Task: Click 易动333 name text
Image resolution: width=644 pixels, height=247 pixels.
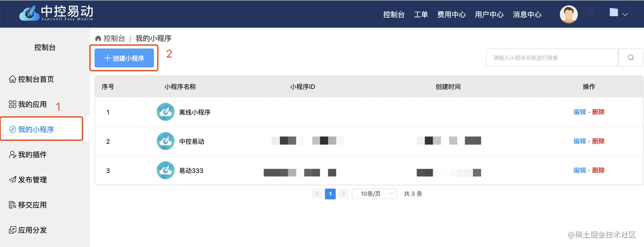Action: 191,170
